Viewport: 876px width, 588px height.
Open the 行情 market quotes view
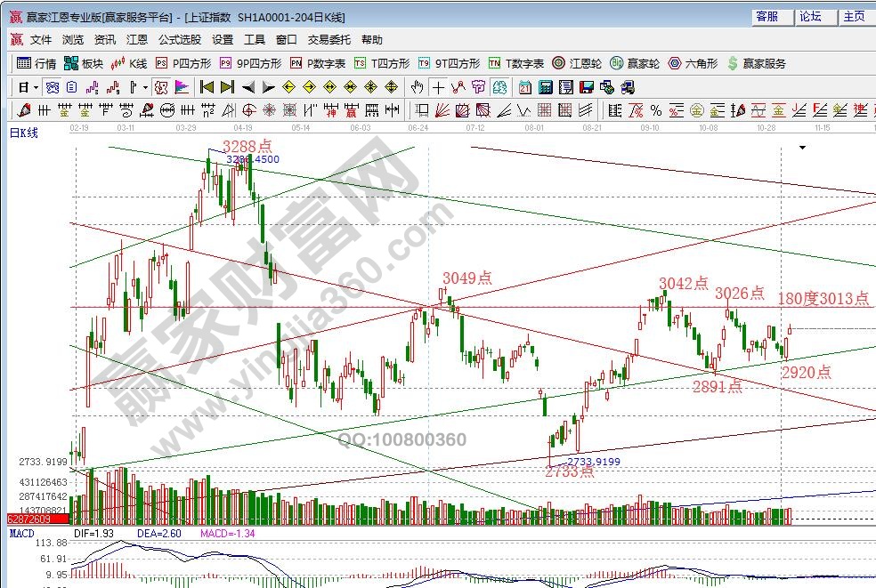point(36,63)
